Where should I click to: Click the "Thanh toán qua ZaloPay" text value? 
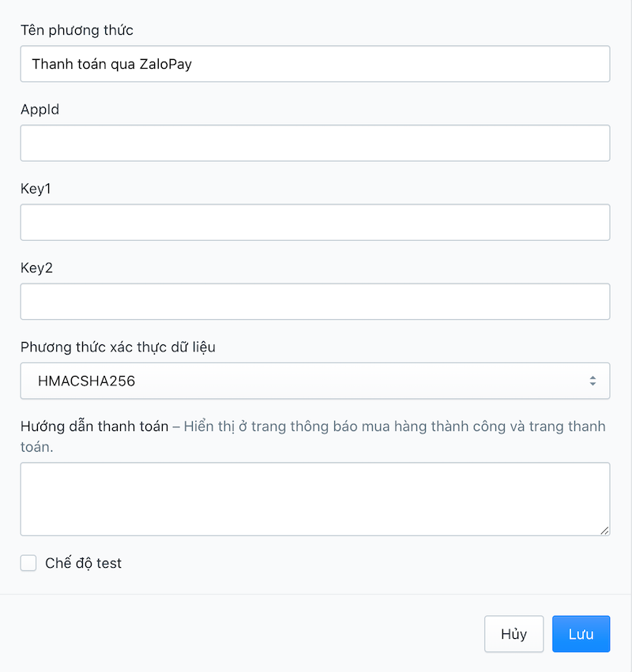(x=111, y=64)
